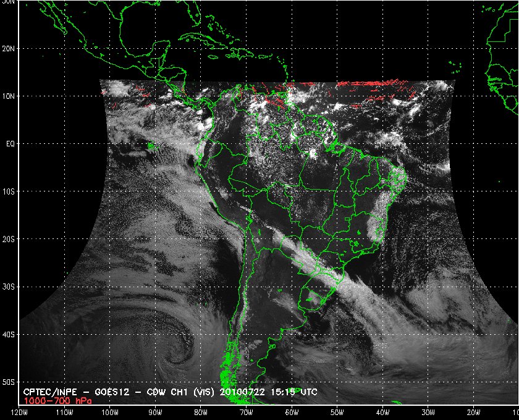519x420 pixels.
Task: Click the 10S latitude label
Action: pyautogui.click(x=8, y=191)
